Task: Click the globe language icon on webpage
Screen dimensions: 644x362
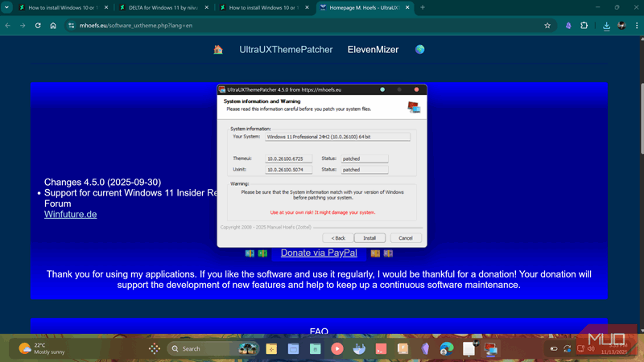Action: 419,50
